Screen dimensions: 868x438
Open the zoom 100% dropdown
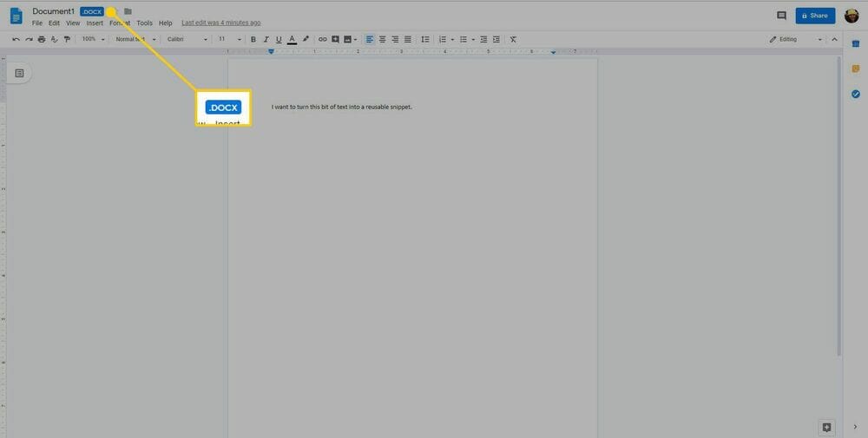click(93, 39)
